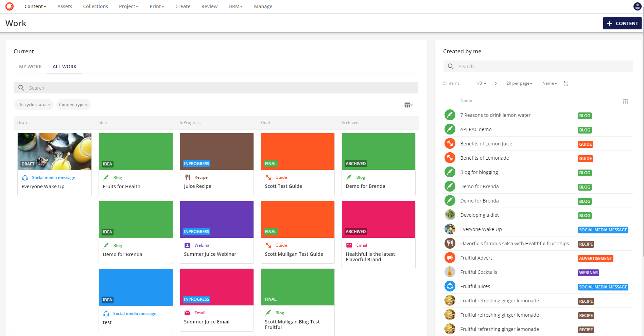Click the Email icon on the Summer Juice Email card
This screenshot has width=644, height=336.
click(x=187, y=313)
